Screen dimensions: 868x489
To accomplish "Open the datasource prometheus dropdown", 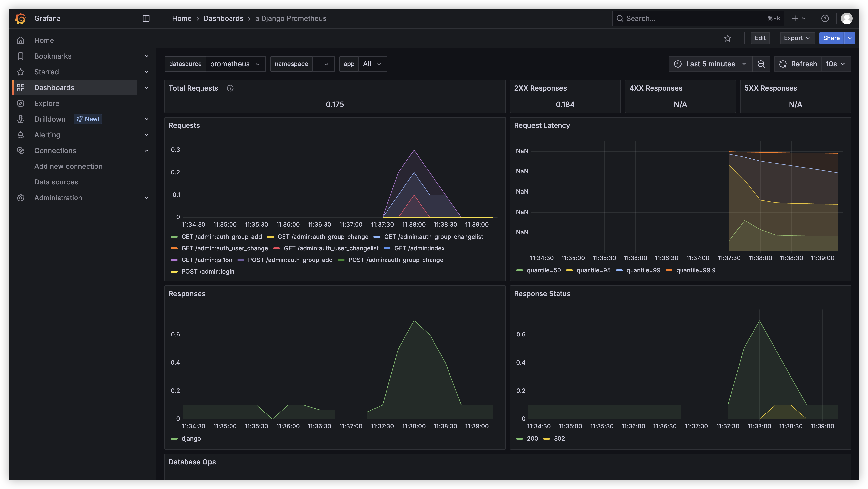I will pyautogui.click(x=235, y=64).
